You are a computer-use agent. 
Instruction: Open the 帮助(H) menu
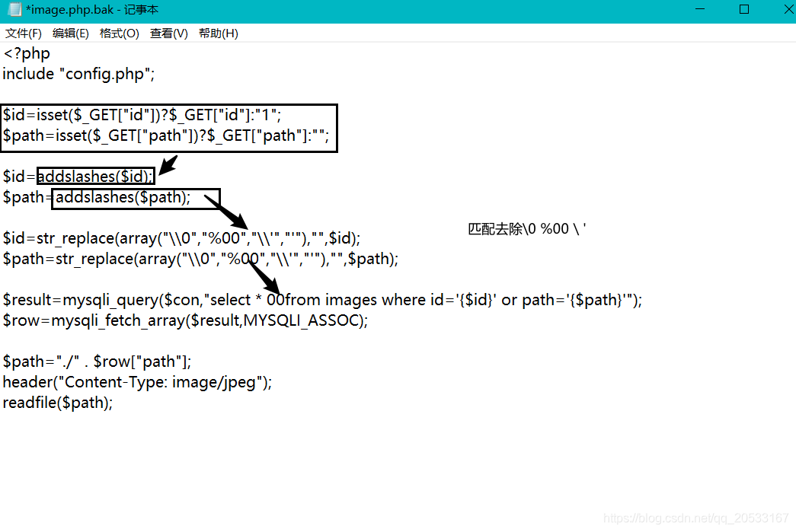click(x=218, y=33)
